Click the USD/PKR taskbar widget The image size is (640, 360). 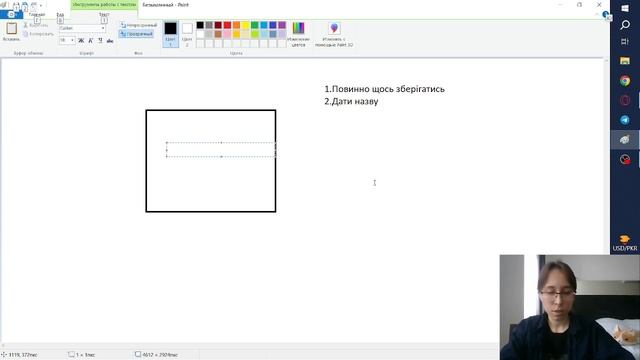[625, 243]
